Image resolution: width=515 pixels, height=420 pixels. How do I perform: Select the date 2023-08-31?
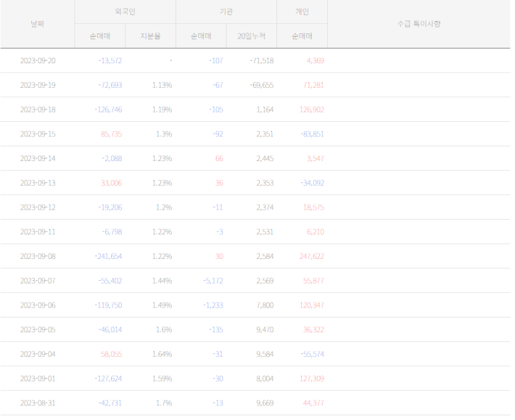(x=38, y=403)
